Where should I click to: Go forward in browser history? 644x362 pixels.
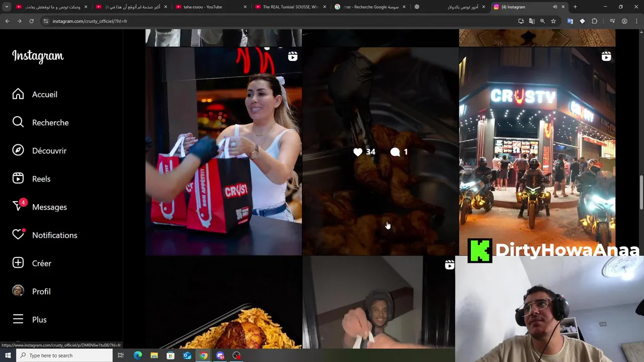(19, 21)
